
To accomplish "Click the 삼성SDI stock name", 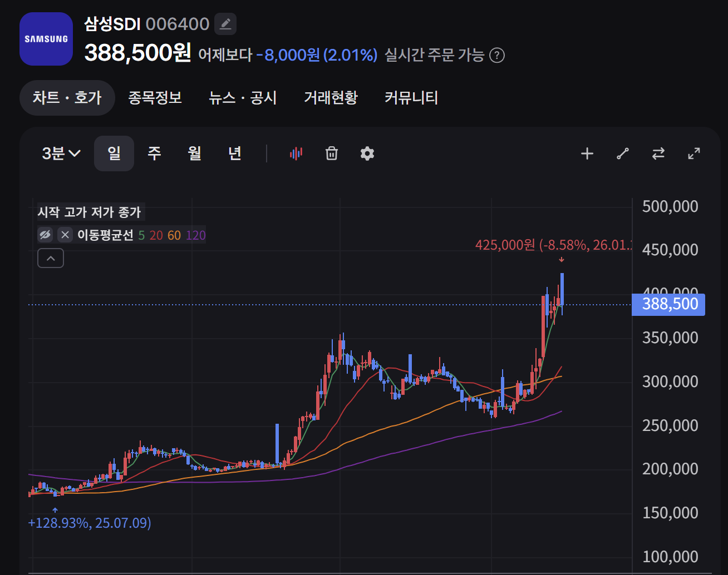I will click(x=112, y=24).
